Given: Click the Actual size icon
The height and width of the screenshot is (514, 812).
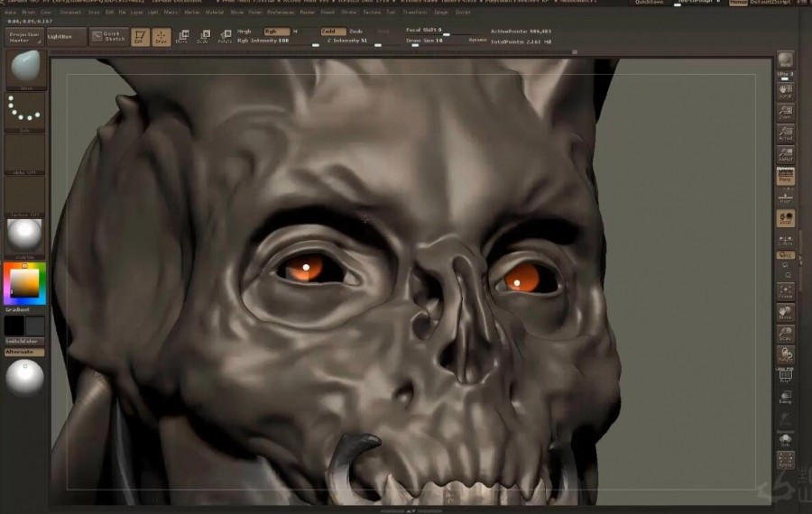Looking at the screenshot, I should (x=786, y=133).
